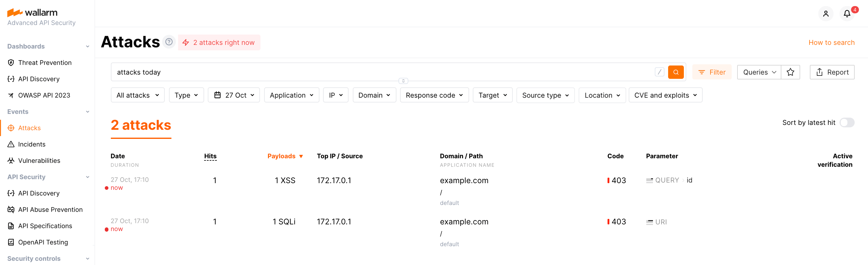Open Vulnerabilities in the sidebar

click(39, 161)
